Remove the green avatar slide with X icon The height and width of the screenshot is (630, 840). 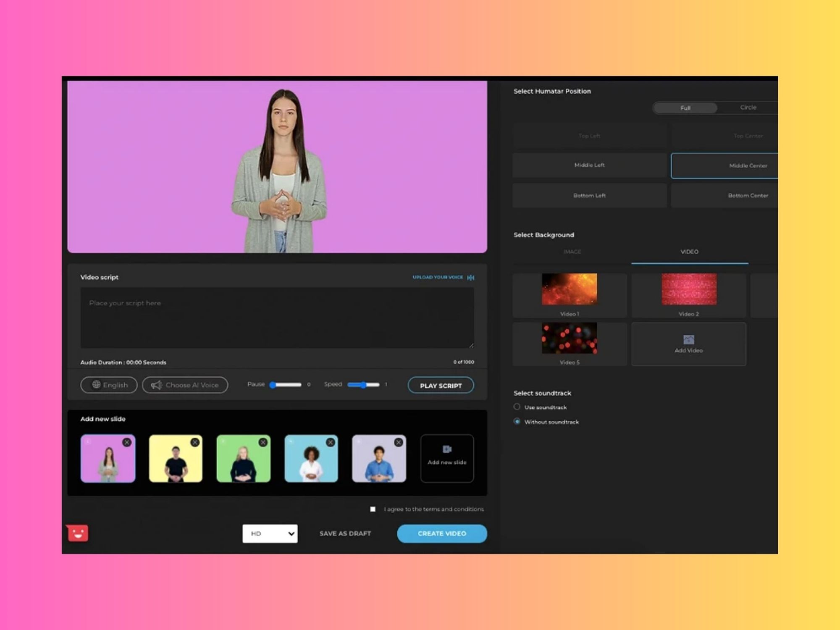[263, 442]
